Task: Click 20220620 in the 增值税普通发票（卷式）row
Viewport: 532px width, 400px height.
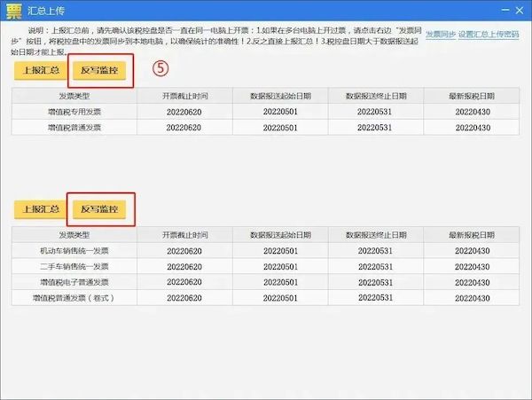Action: [184, 298]
